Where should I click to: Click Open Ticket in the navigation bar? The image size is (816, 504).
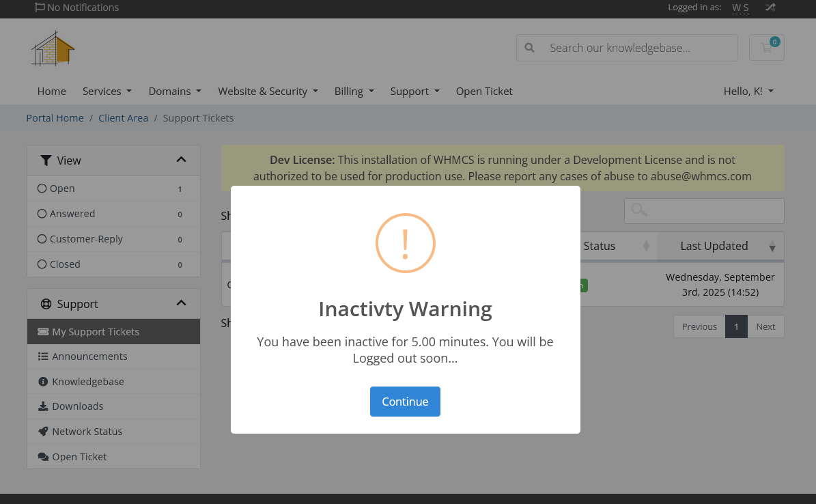coord(484,92)
